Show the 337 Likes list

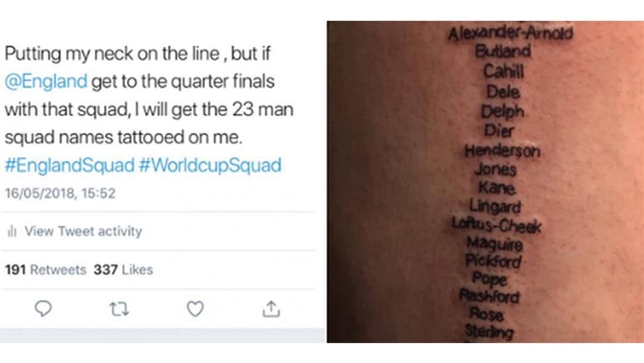(123, 270)
